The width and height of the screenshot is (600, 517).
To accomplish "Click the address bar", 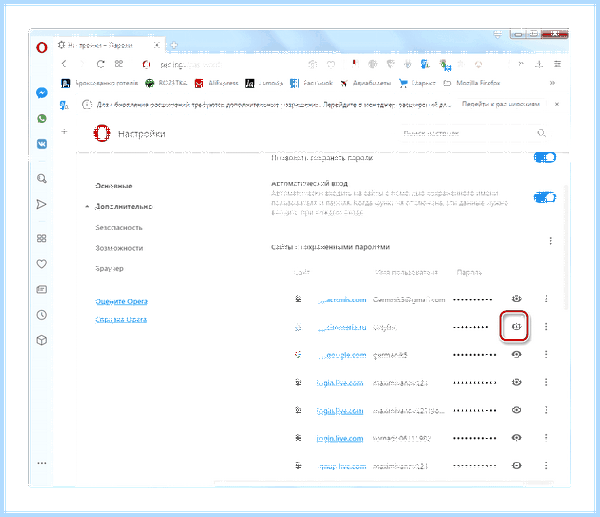I will [226, 64].
